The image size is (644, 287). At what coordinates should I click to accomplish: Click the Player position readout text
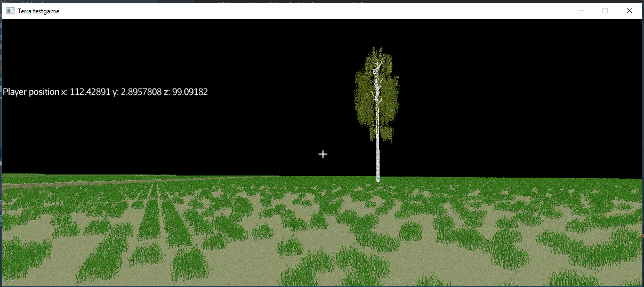tap(106, 92)
